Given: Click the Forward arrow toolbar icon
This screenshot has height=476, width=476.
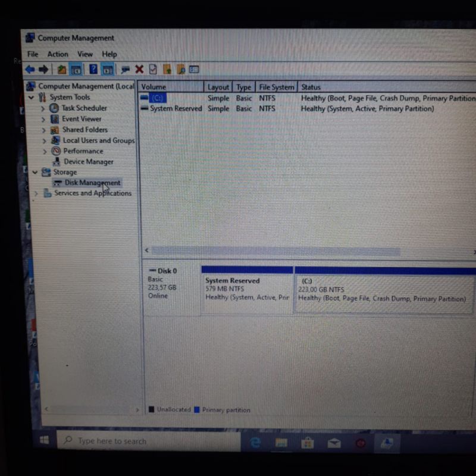Looking at the screenshot, I should click(x=43, y=70).
